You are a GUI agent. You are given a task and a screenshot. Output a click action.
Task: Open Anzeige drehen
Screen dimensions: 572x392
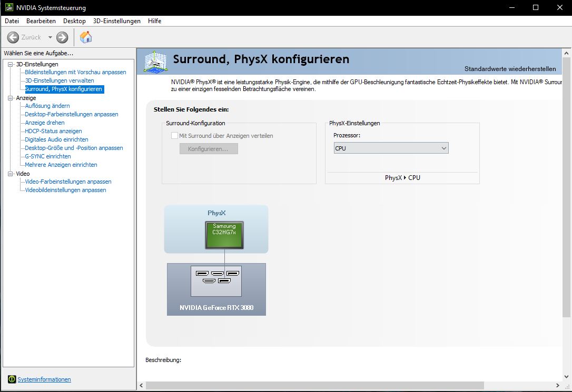[x=45, y=123]
